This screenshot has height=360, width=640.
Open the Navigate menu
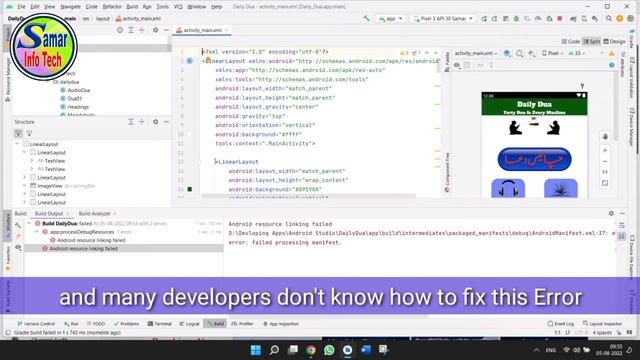point(70,7)
